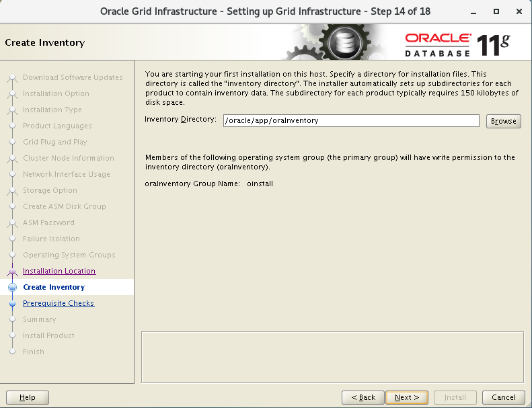Click the Finish step
The width and height of the screenshot is (532, 408).
click(33, 352)
